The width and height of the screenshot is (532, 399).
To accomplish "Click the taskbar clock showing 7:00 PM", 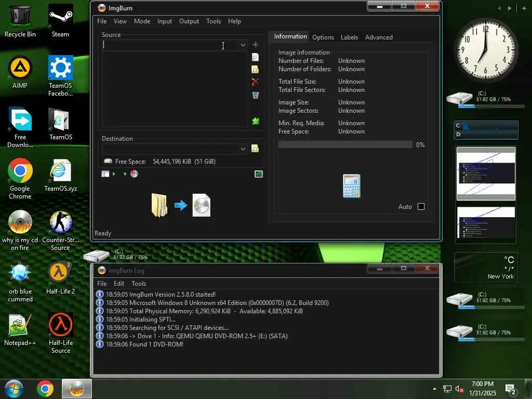I will pyautogui.click(x=483, y=389).
